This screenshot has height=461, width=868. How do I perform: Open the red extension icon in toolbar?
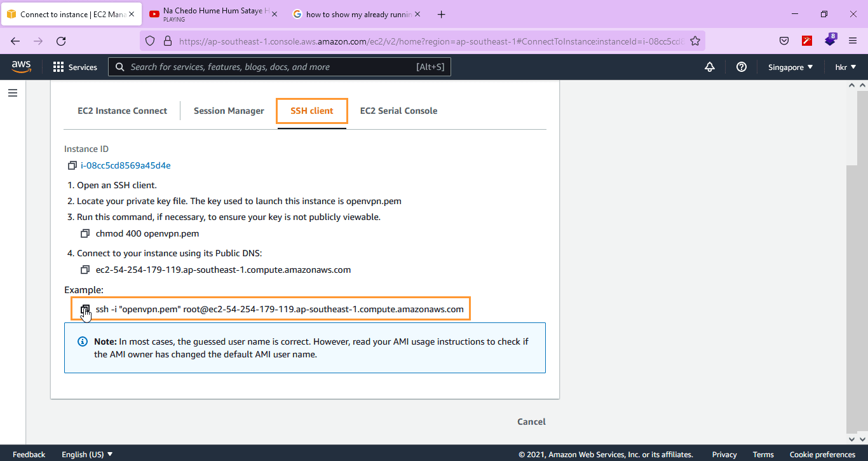pyautogui.click(x=807, y=41)
